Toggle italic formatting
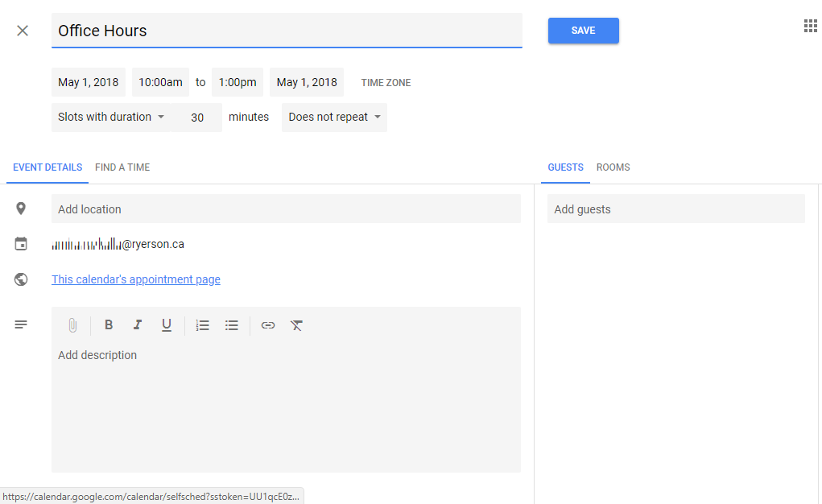This screenshot has width=822, height=504. click(138, 325)
